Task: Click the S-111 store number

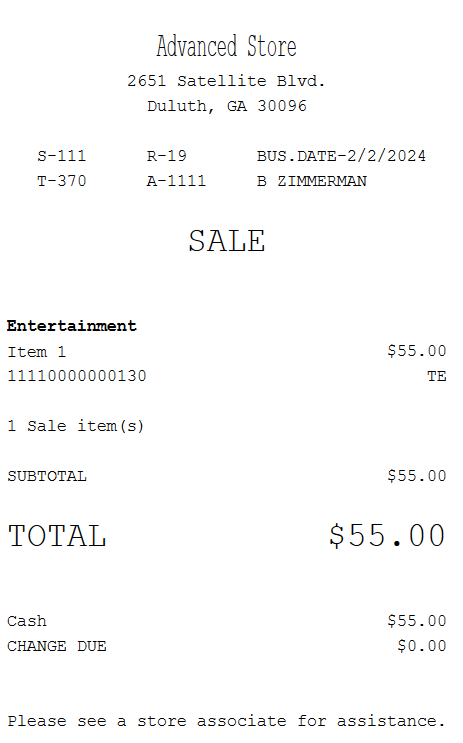Action: [x=62, y=156]
